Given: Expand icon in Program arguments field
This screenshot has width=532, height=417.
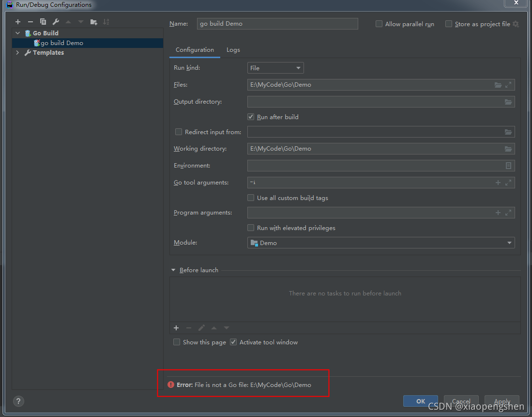Looking at the screenshot, I should click(508, 213).
